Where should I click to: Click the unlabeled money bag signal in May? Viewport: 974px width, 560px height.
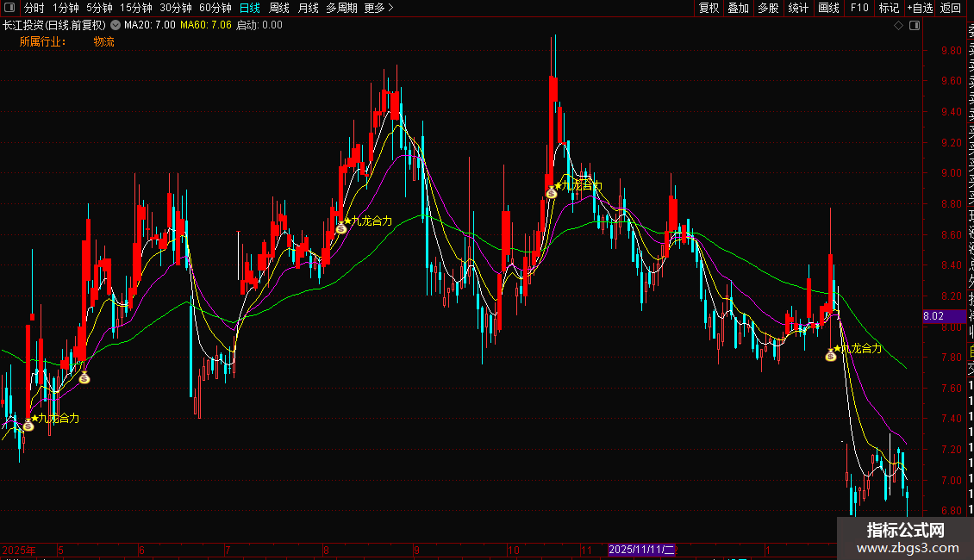(x=84, y=377)
